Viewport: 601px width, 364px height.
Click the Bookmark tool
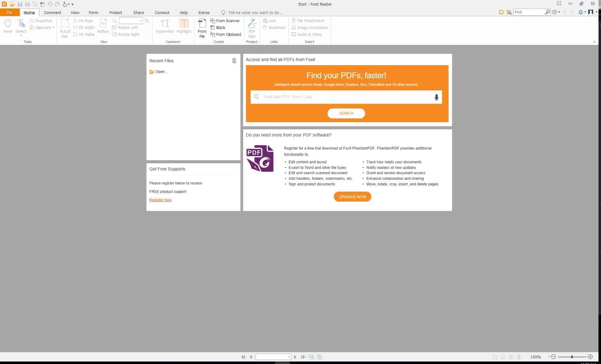click(x=274, y=27)
